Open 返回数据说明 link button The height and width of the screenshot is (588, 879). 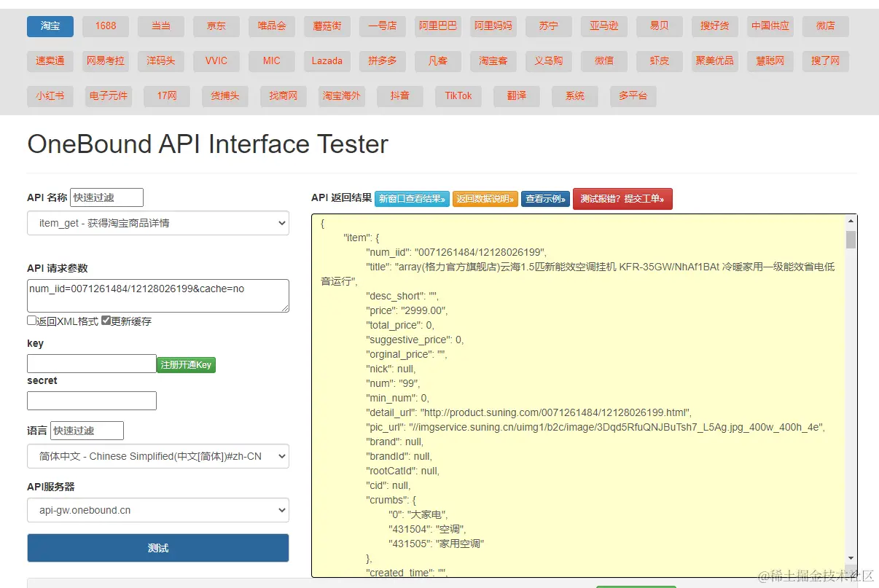click(x=485, y=199)
